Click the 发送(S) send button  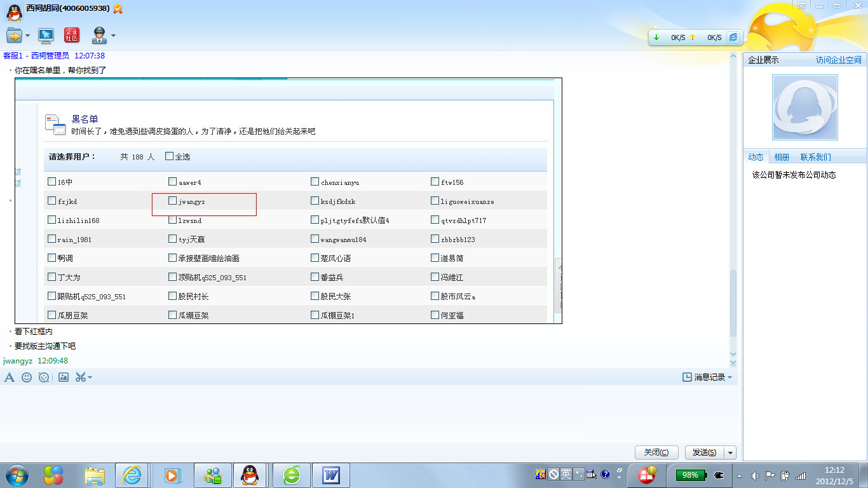click(705, 452)
